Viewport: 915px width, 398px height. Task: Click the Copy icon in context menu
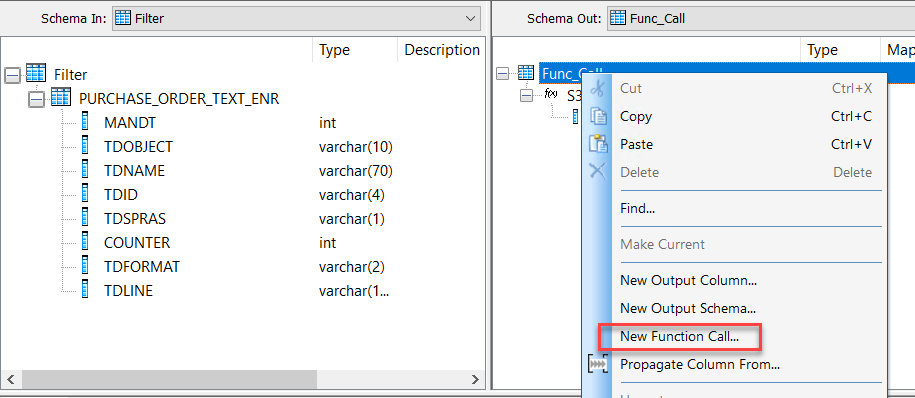(599, 116)
